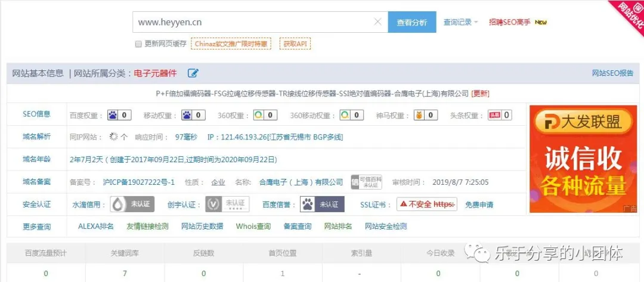Viewport: 644px width, 282px height.
Task: Open the 友情链接检测 link
Action: pos(147,226)
